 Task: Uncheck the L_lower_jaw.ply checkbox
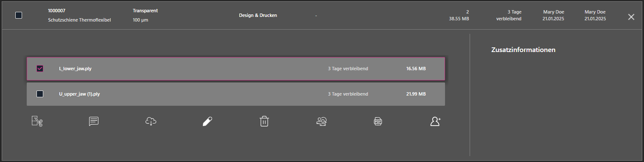pyautogui.click(x=40, y=69)
